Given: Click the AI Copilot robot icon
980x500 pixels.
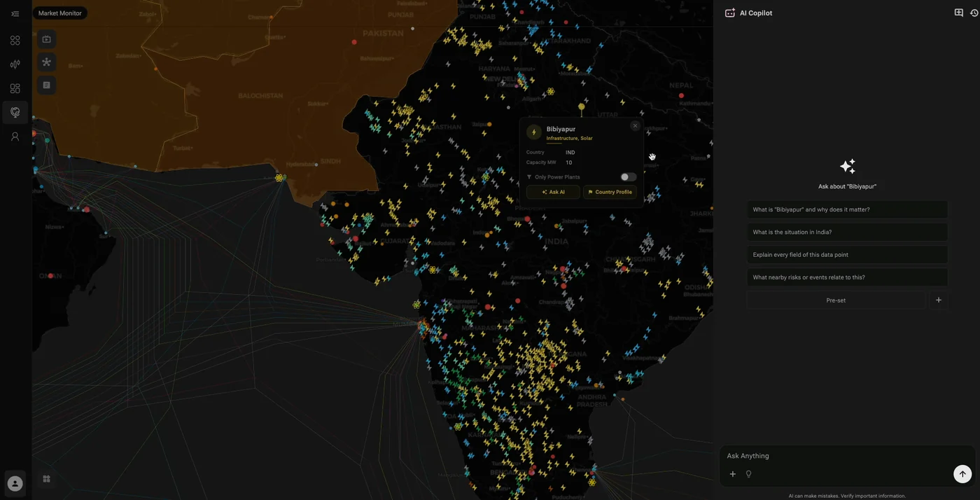Looking at the screenshot, I should pyautogui.click(x=730, y=13).
